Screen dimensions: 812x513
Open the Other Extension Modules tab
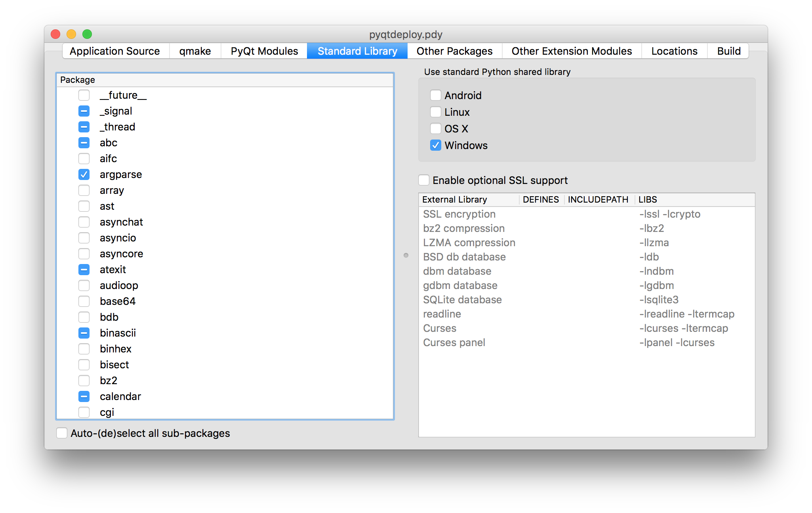pyautogui.click(x=572, y=51)
